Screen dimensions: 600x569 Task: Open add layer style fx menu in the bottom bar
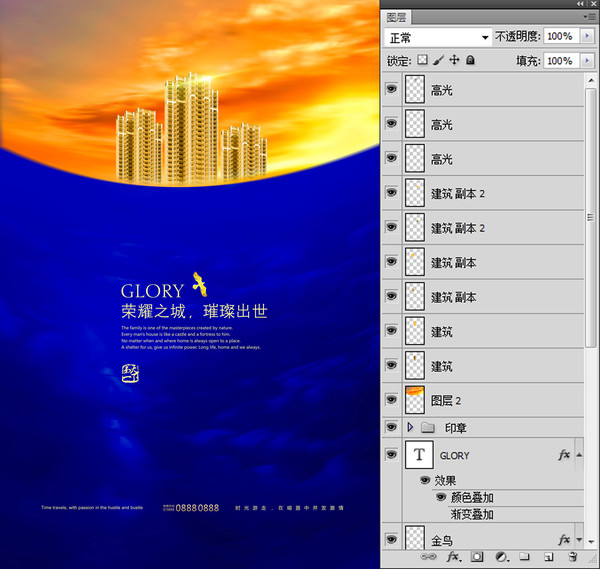pos(454,557)
